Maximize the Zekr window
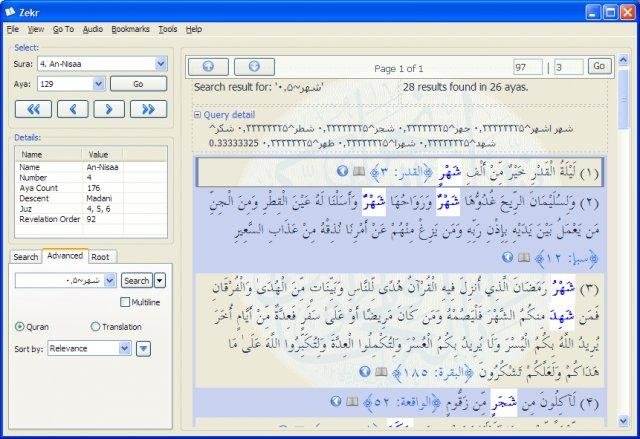Viewport: 640px width, 439px height. (610, 12)
